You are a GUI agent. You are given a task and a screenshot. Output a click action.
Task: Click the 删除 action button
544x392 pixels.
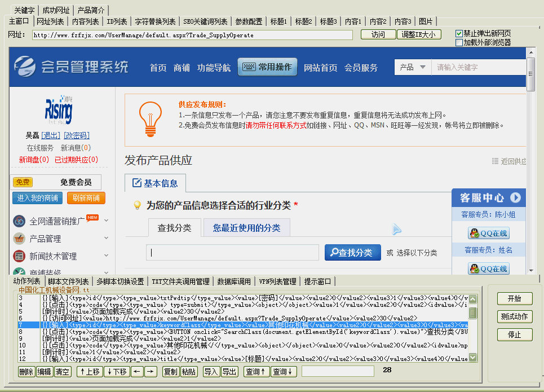coord(26,372)
